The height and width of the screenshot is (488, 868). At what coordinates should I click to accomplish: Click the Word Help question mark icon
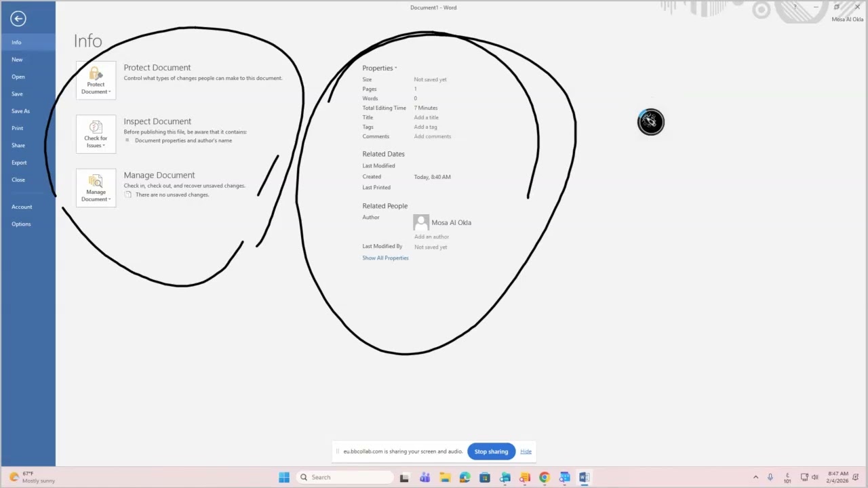pos(795,7)
